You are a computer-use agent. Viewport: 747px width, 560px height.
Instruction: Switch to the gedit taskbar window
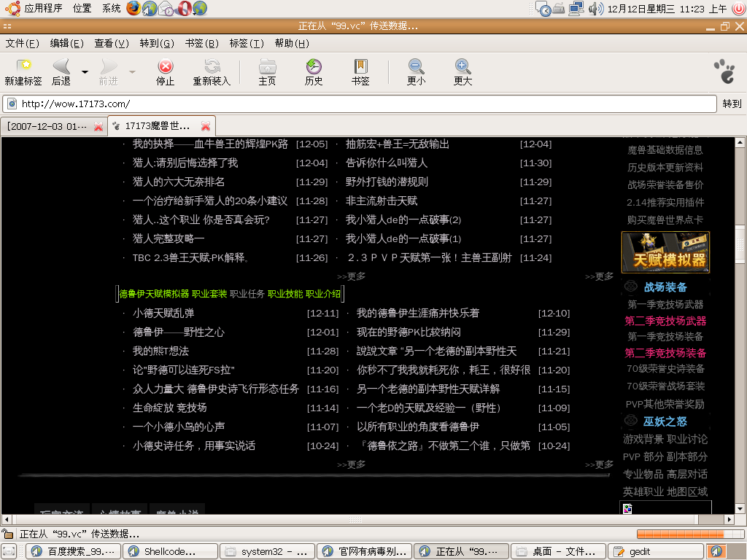click(656, 551)
